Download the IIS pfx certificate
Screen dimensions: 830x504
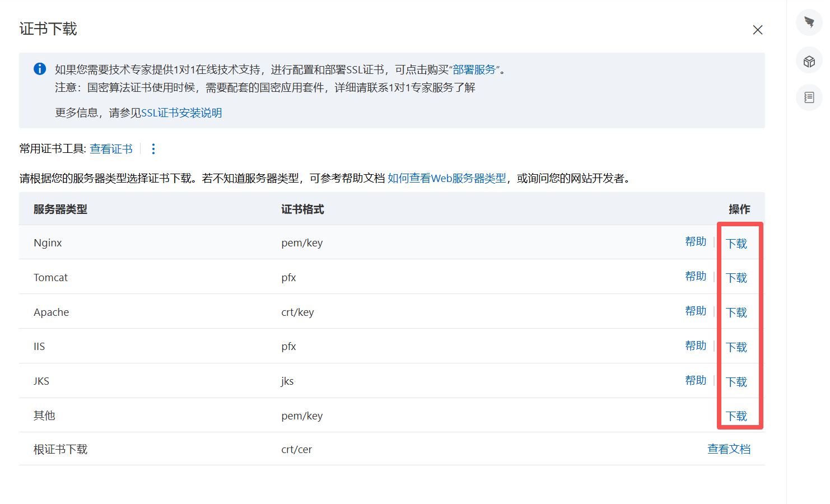click(736, 347)
